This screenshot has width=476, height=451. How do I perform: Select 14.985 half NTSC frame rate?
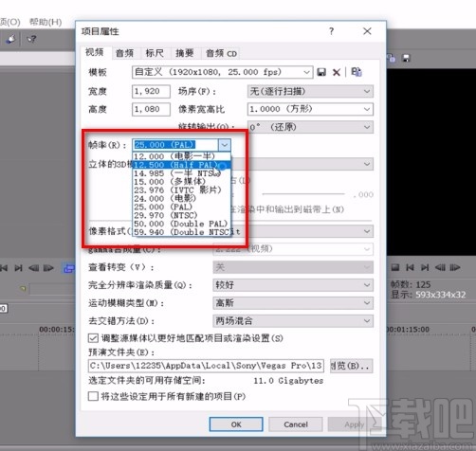pos(182,173)
